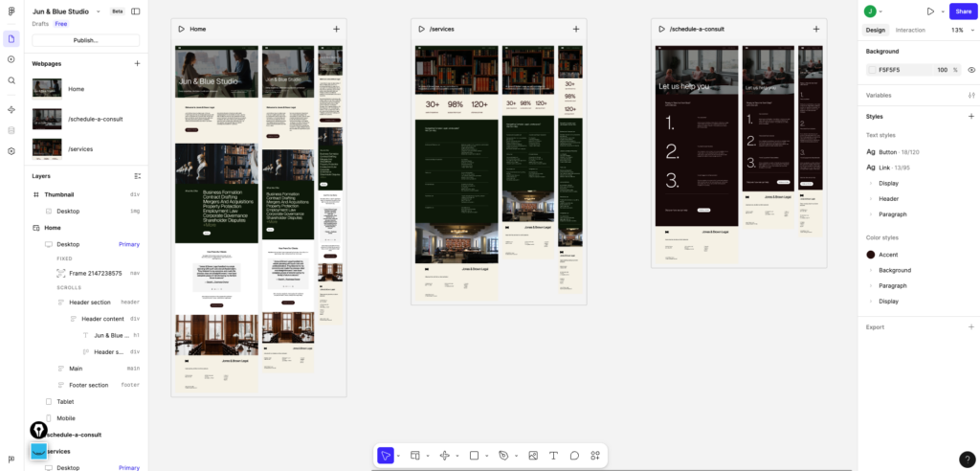Open the Actions tool in bottom toolbar

pos(595,456)
